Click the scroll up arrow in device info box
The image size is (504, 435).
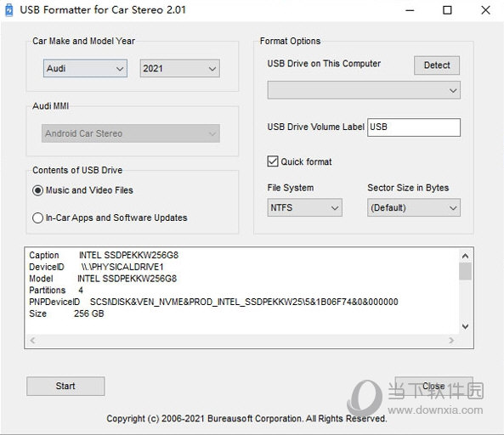pyautogui.click(x=465, y=256)
